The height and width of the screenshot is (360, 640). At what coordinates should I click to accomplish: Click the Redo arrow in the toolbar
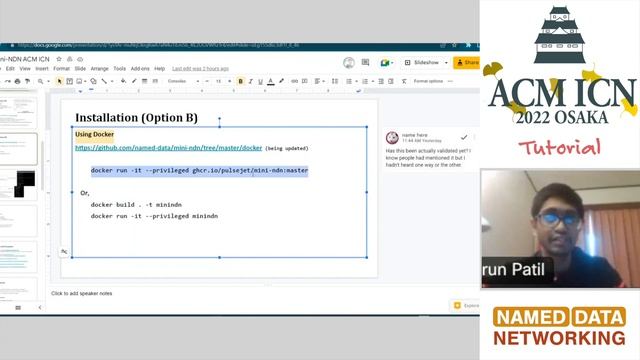point(8,81)
